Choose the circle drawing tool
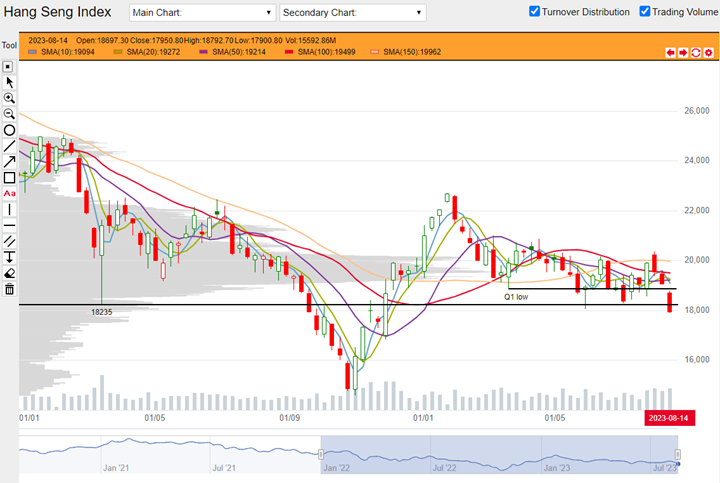Image resolution: width=720 pixels, height=483 pixels. pyautogui.click(x=9, y=130)
